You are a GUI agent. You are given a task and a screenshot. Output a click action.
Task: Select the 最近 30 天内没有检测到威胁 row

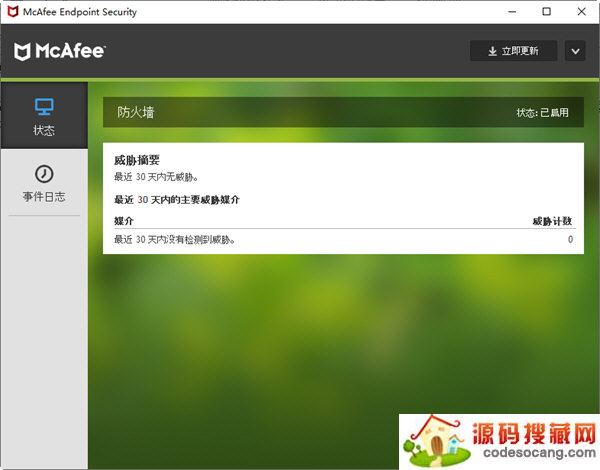[x=343, y=240]
